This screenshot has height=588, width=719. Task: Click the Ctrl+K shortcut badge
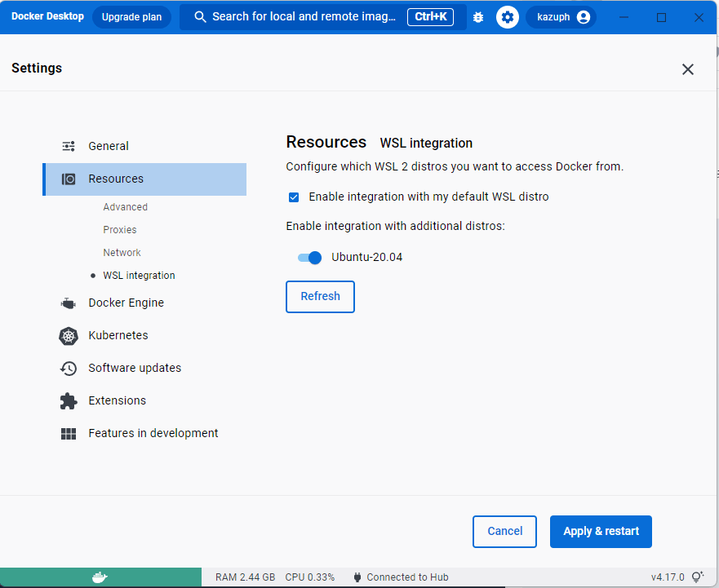tap(430, 17)
